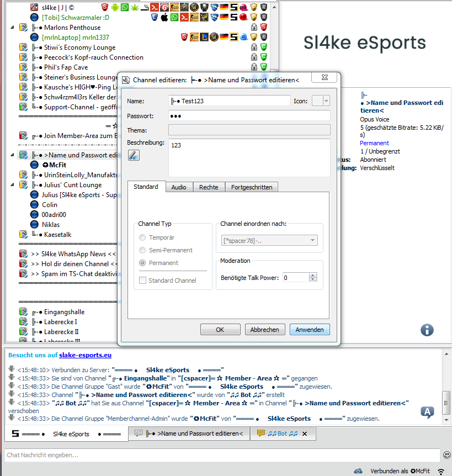Click the blue status circle next to 00adri00
The width and height of the screenshot is (452, 476).
34,215
